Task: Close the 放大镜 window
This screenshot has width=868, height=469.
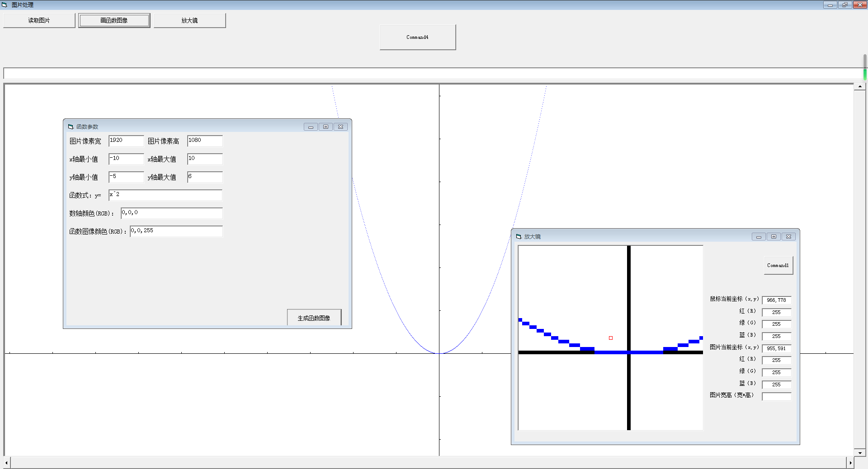Action: click(789, 237)
